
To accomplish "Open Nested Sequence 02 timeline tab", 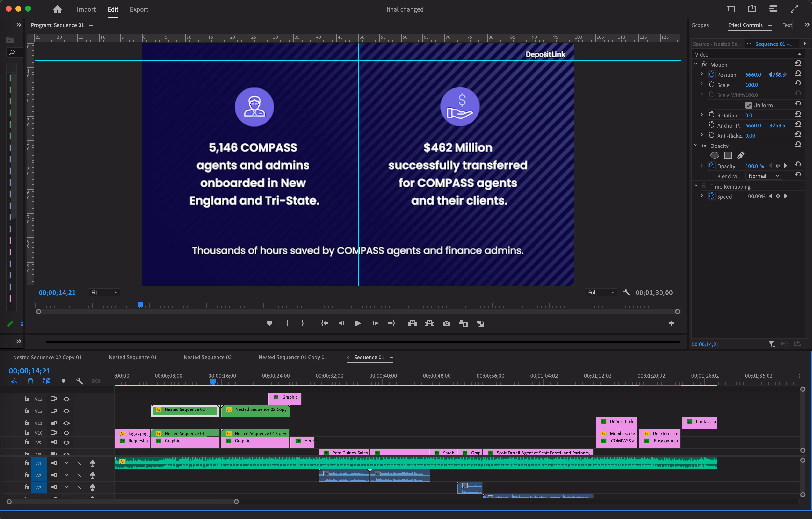I will pos(207,357).
